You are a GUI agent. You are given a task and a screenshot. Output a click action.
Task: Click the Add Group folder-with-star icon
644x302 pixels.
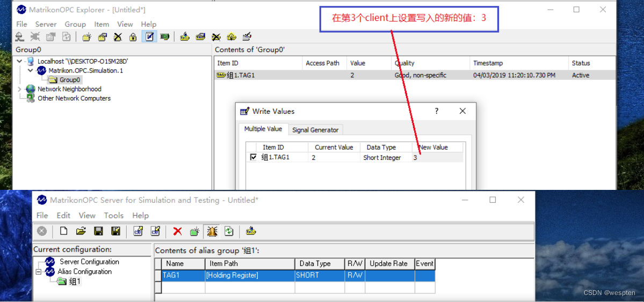click(86, 37)
